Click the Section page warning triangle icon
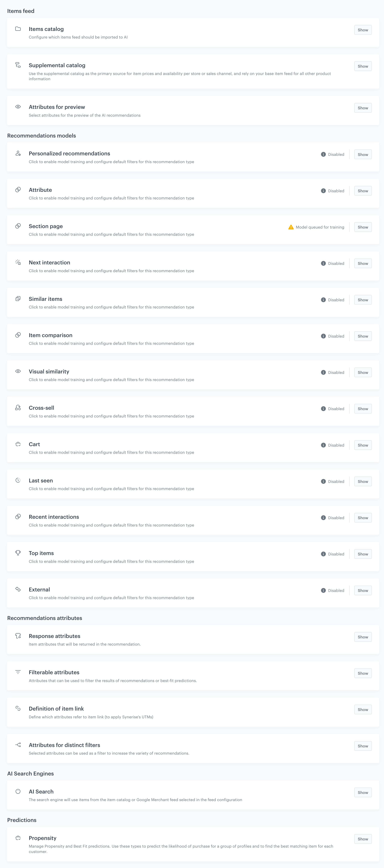 point(291,227)
